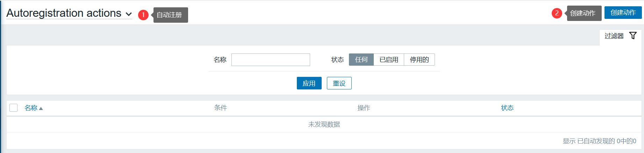Click the sort arrow beside 名称 header
The height and width of the screenshot is (153, 644).
[41, 109]
